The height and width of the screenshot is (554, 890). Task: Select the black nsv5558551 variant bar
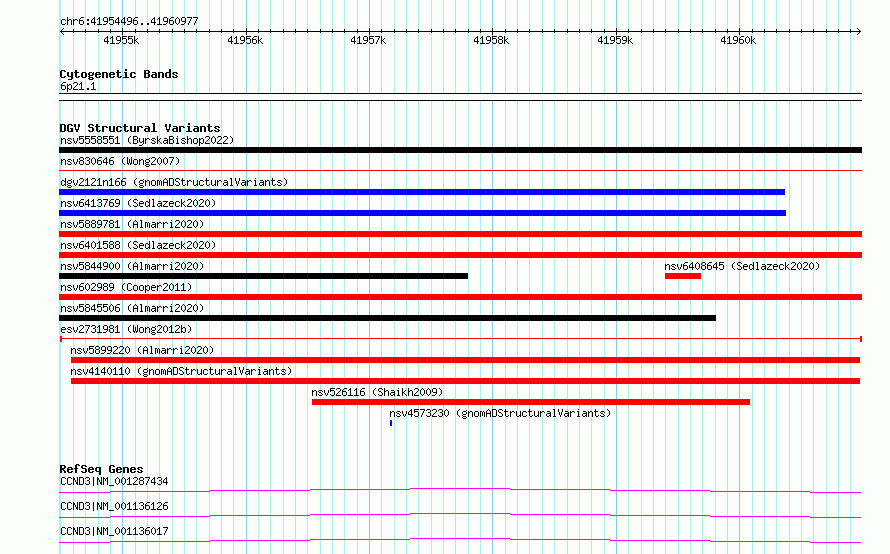coord(460,150)
